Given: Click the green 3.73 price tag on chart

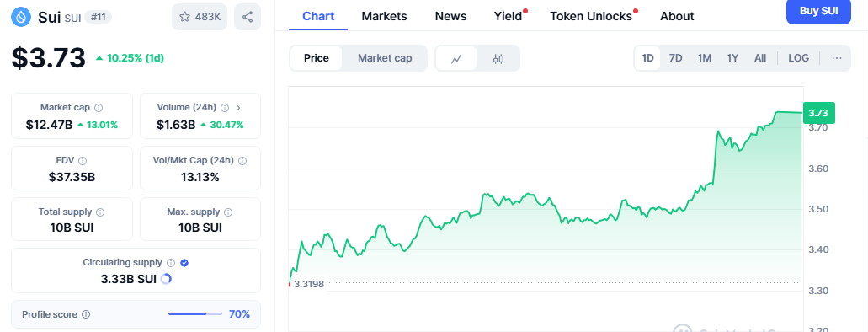Looking at the screenshot, I should pyautogui.click(x=818, y=113).
